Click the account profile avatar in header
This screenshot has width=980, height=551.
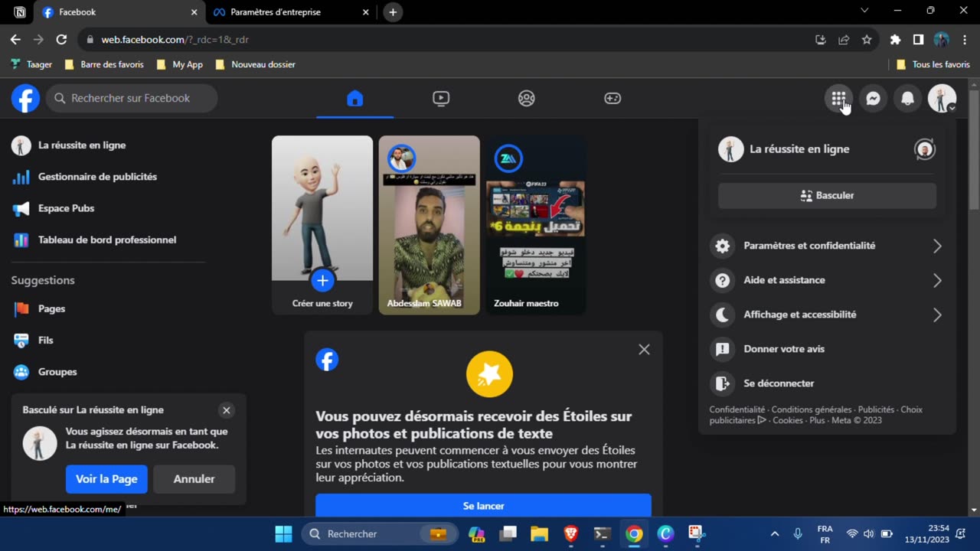942,98
